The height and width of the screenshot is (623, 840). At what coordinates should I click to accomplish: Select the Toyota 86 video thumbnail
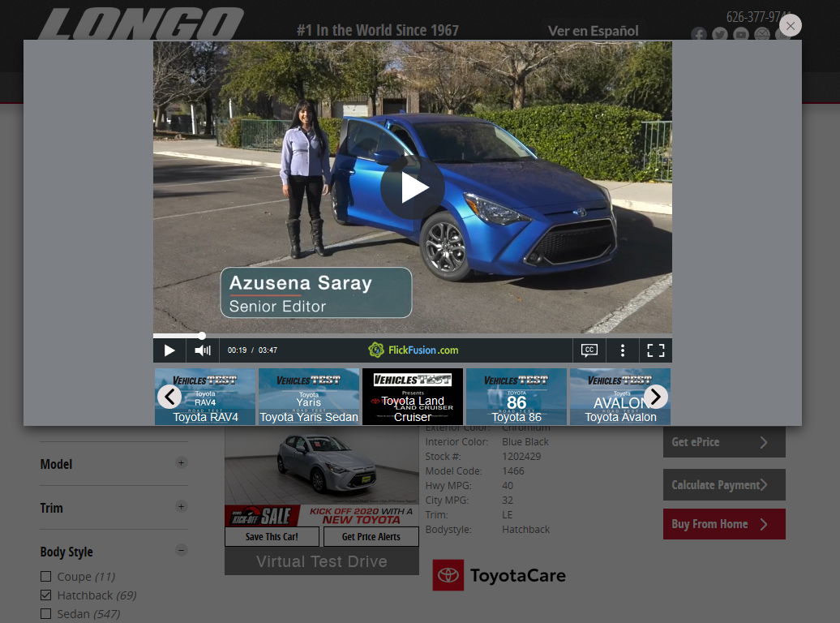[516, 397]
